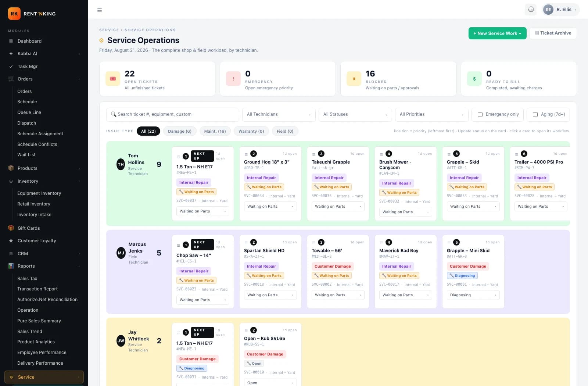
Task: Click the Orders cart icon in sidebar
Action: coord(11,79)
